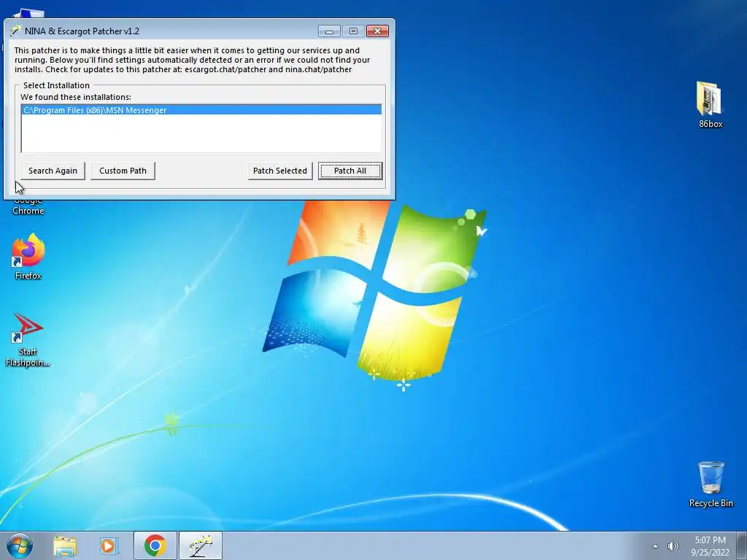Activate the patcher's taskbar button
The image size is (747, 560).
(200, 545)
